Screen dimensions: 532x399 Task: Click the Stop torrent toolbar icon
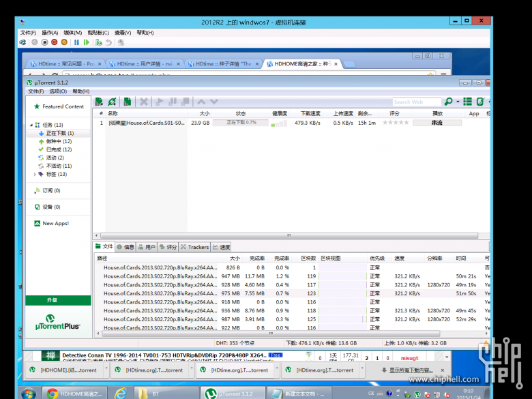click(186, 102)
